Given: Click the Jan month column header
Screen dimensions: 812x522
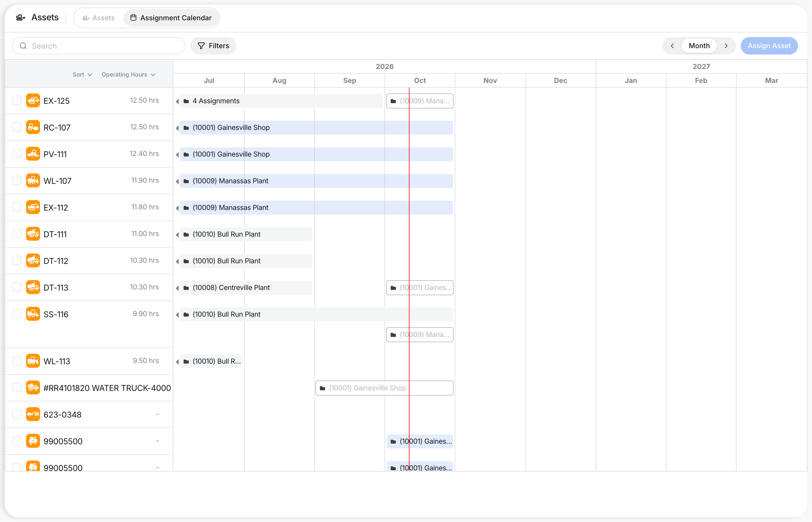Looking at the screenshot, I should point(631,80).
